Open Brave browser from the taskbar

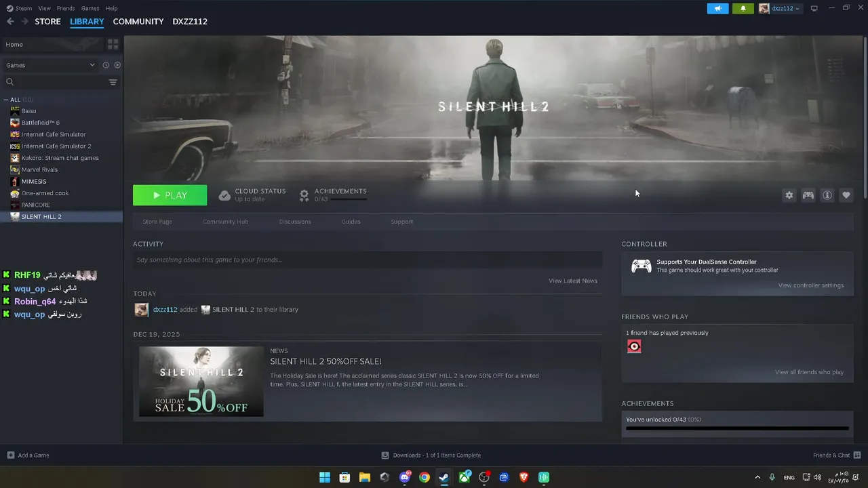tap(524, 477)
